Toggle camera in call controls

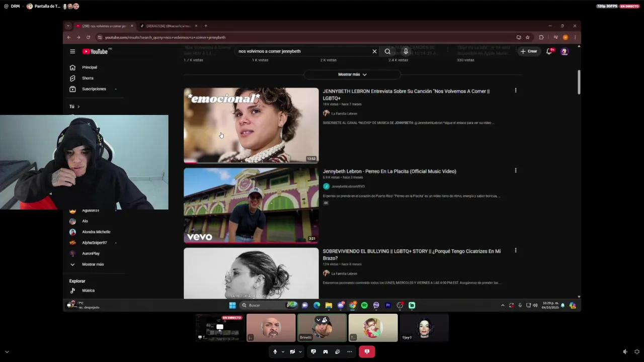292,352
